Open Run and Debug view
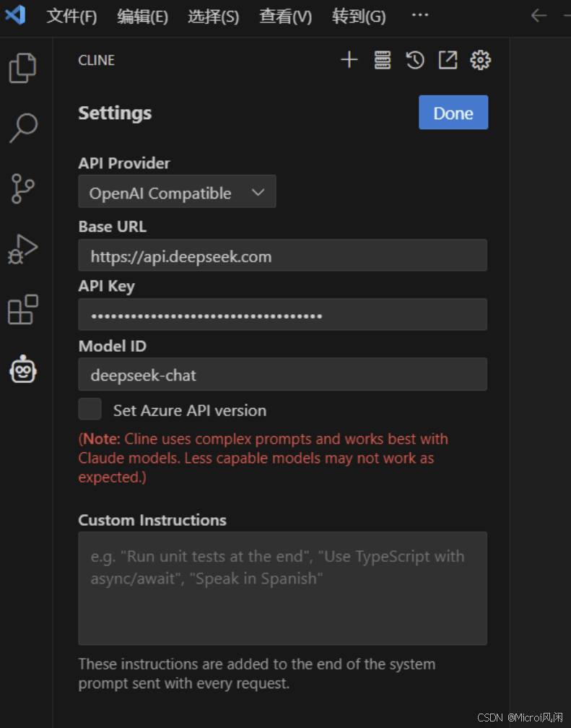 coord(23,249)
